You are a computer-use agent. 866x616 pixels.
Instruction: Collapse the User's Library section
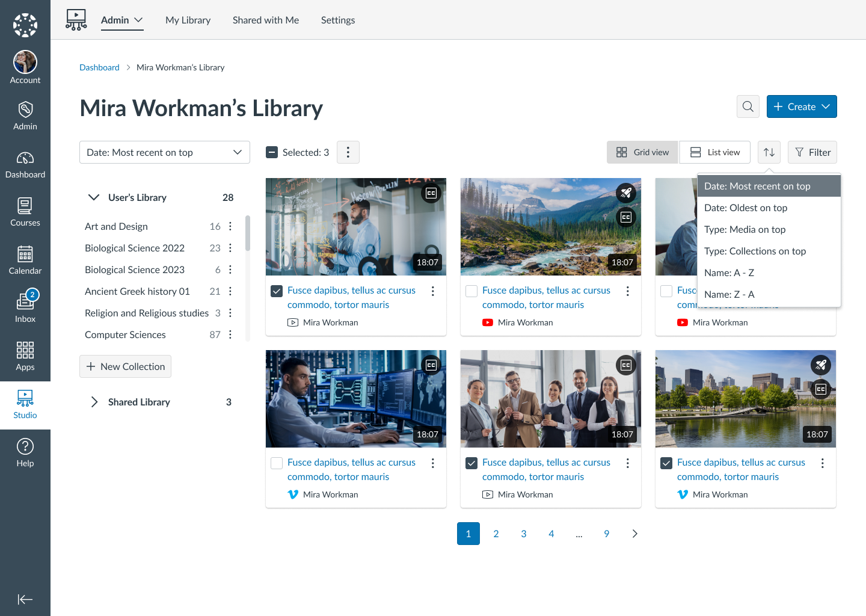pyautogui.click(x=94, y=197)
